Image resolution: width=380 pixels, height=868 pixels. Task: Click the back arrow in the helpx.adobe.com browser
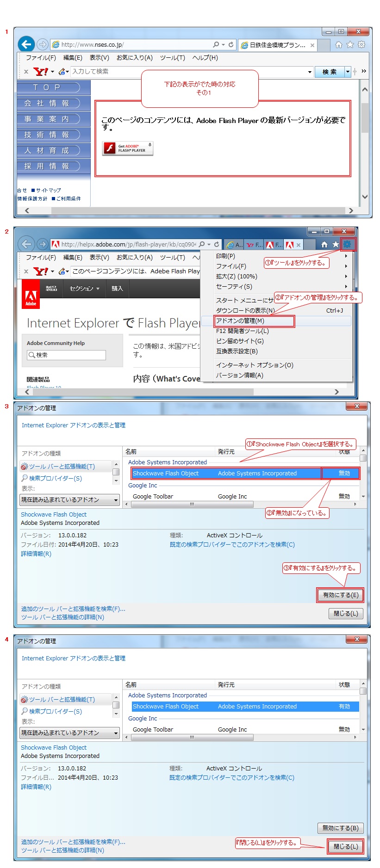26,244
